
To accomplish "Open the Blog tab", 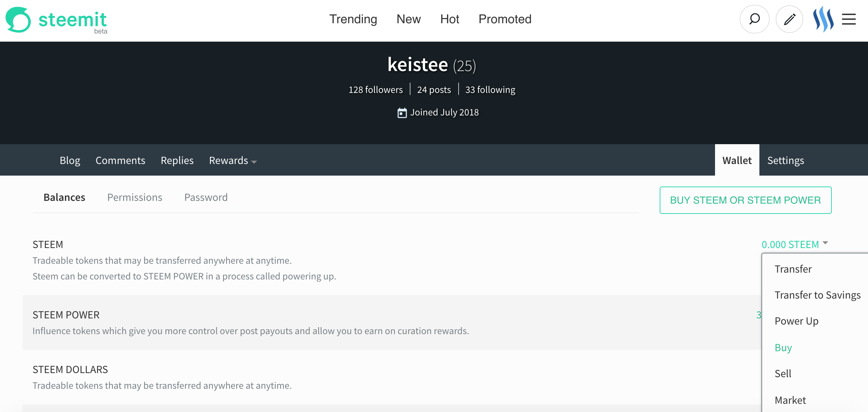I will pyautogui.click(x=70, y=161).
